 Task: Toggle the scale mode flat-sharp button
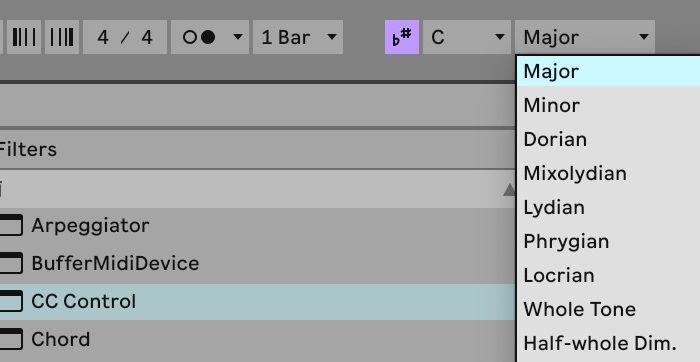402,37
